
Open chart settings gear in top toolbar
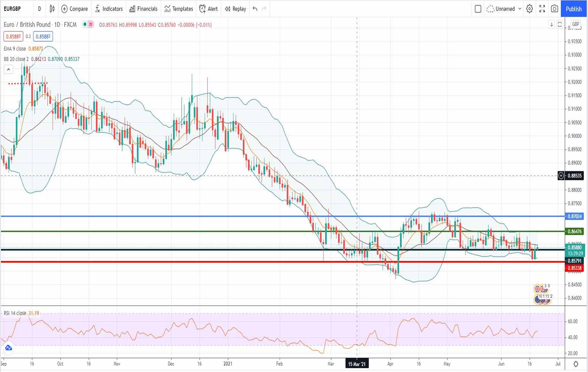point(529,9)
